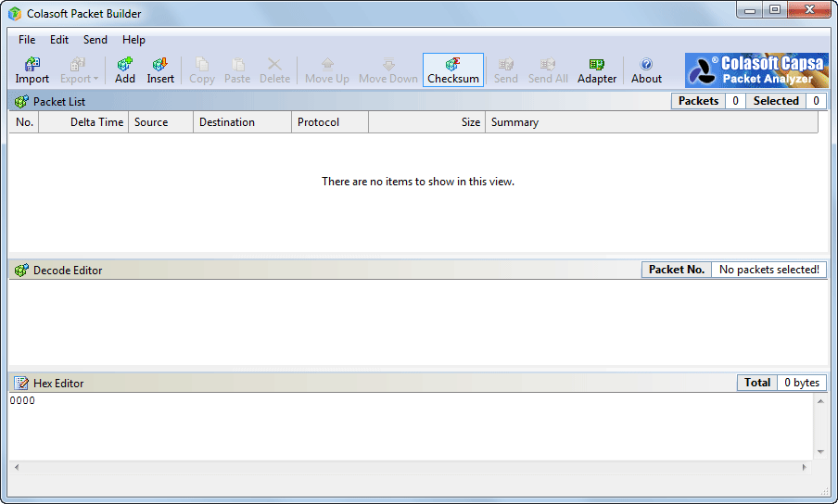Add a new packet with Add icon

(x=125, y=69)
